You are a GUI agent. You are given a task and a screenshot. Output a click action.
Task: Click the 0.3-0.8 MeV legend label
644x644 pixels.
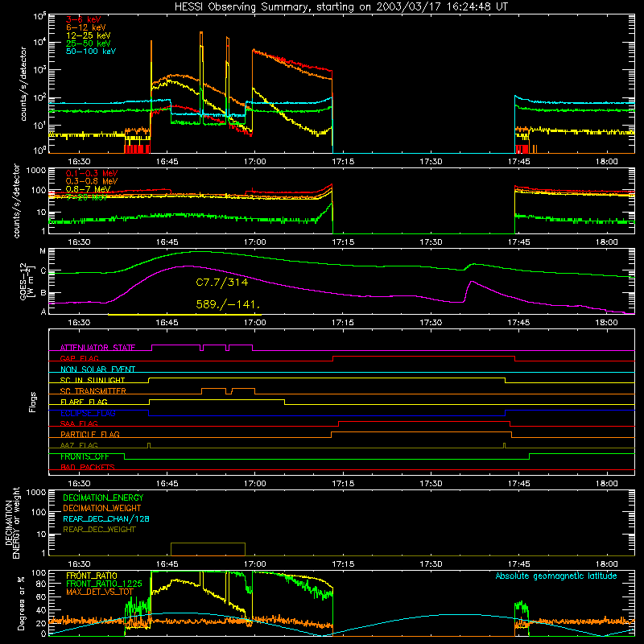pos(92,181)
